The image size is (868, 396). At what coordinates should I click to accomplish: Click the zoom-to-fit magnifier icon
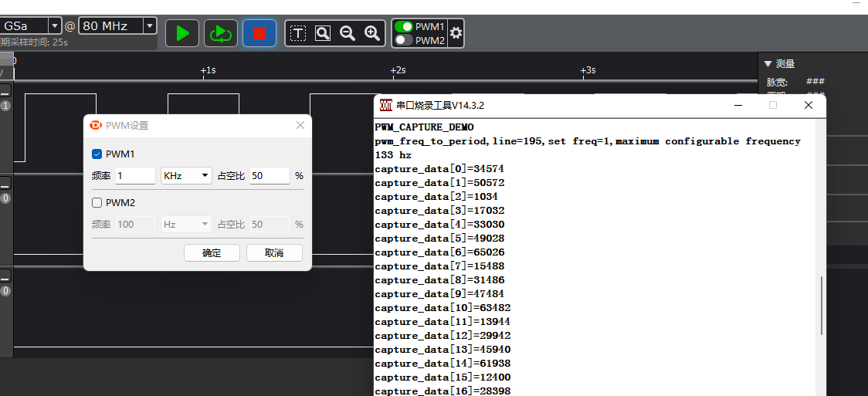[x=323, y=34]
